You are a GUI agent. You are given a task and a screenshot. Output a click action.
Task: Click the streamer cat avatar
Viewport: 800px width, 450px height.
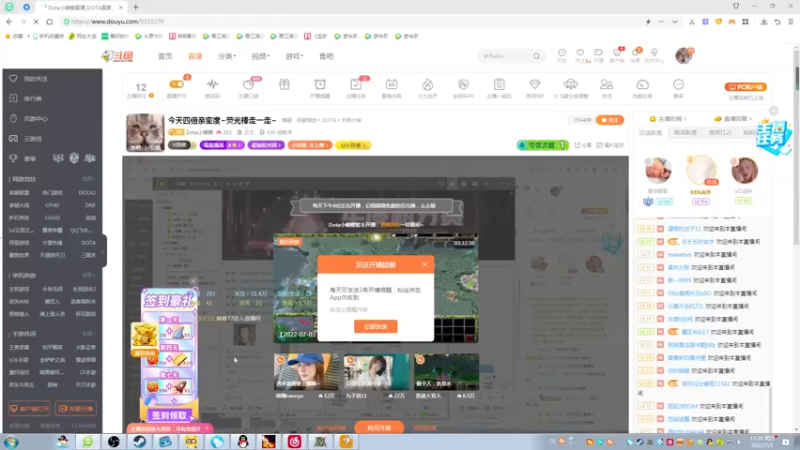145,132
